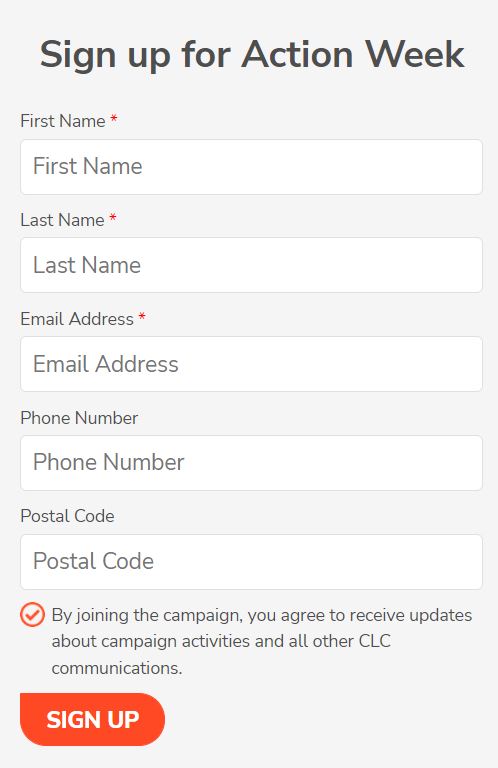Click the red asterisk beside First Name
Image resolution: width=498 pixels, height=768 pixels.
pyautogui.click(x=114, y=119)
